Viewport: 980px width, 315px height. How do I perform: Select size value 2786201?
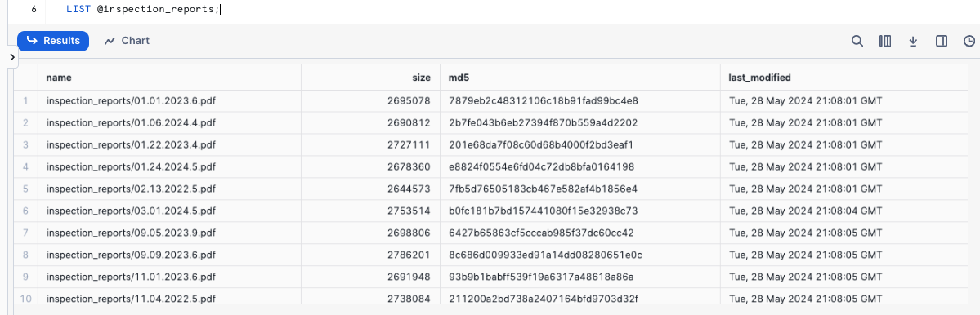pyautogui.click(x=370, y=255)
